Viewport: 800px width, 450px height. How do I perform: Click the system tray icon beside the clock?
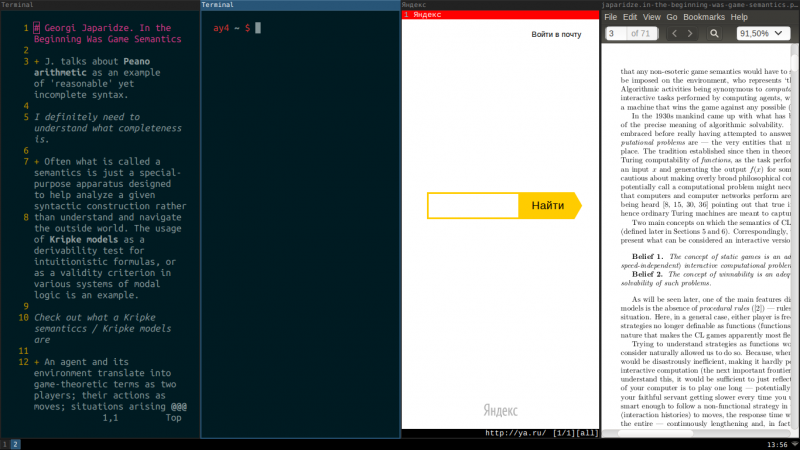[x=795, y=445]
